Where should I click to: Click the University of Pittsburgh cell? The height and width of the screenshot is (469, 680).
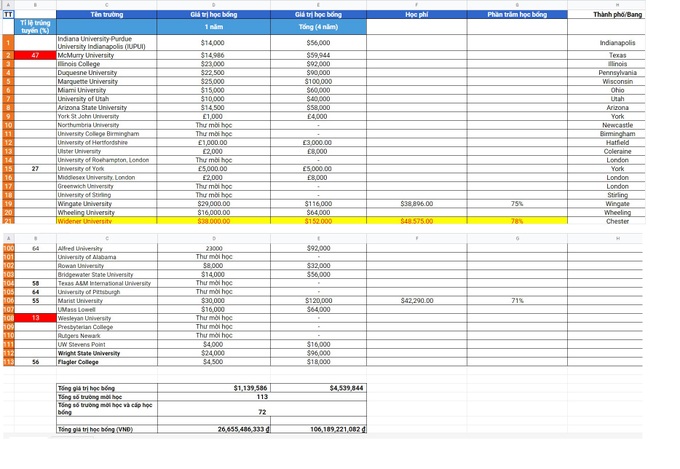107,292
